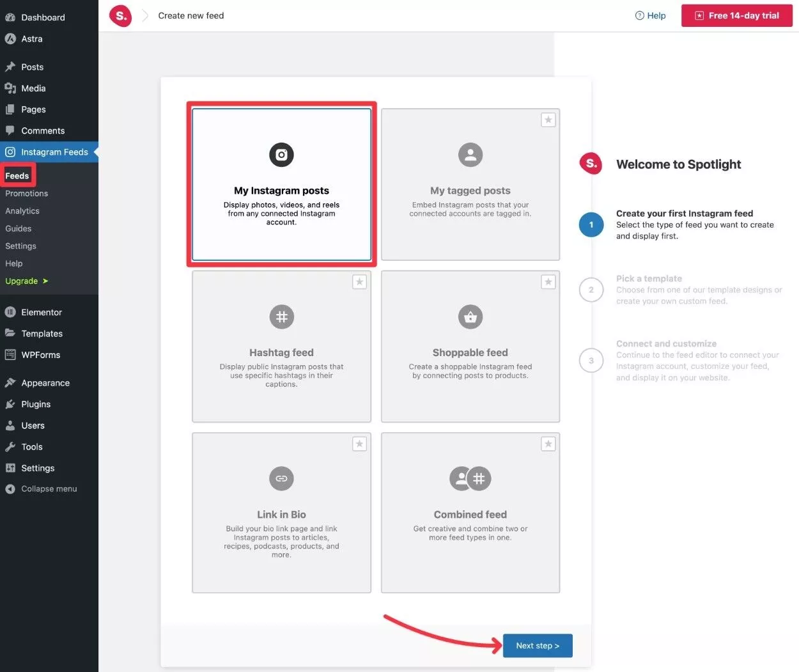Start the Free 14-day trial
This screenshot has width=799, height=672.
737,15
